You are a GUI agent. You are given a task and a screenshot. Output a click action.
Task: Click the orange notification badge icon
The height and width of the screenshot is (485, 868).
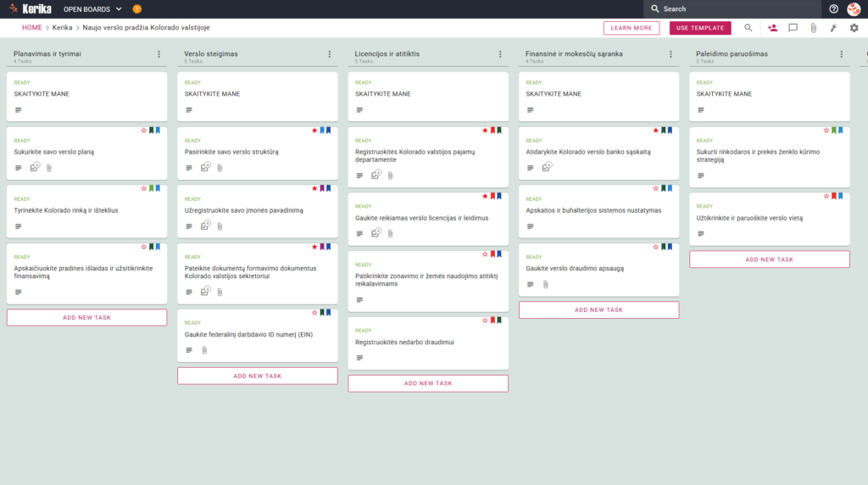pyautogui.click(x=137, y=8)
